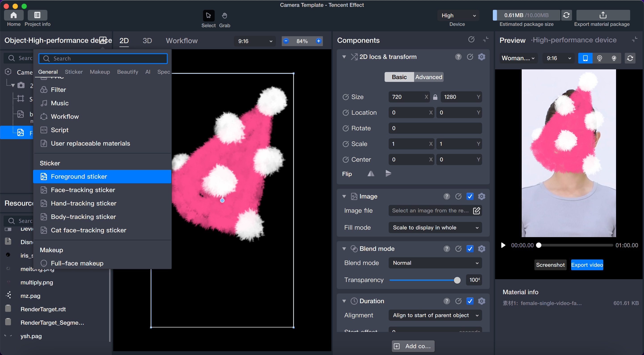Click the Screenshot button
This screenshot has width=644, height=355.
coord(550,265)
